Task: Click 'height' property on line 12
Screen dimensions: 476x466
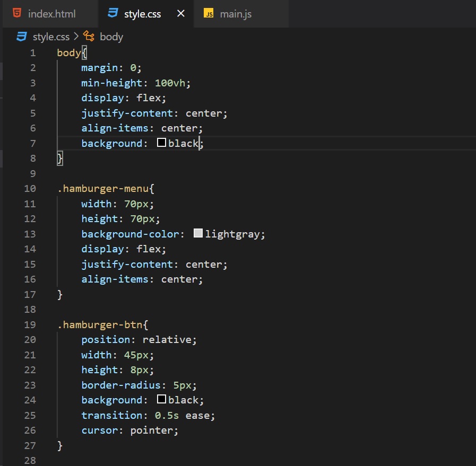Action: (99, 219)
